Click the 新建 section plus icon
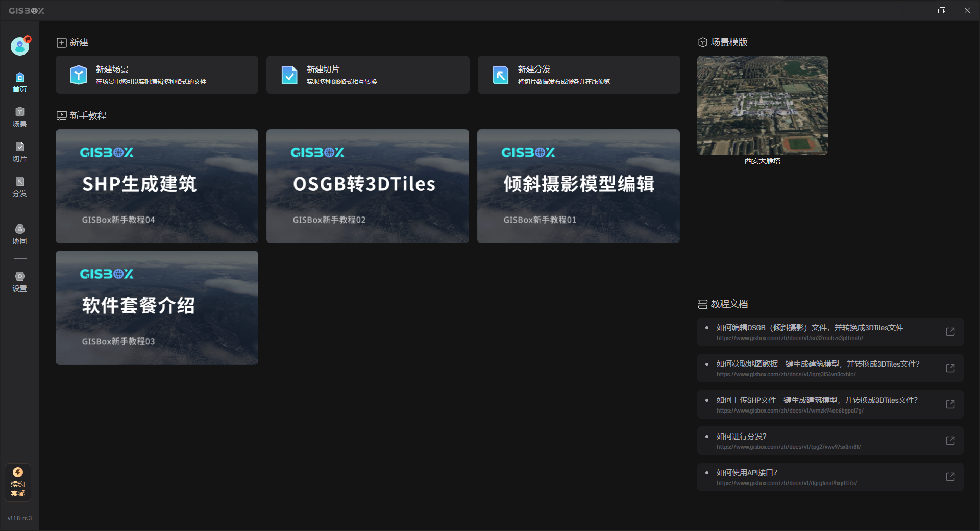This screenshot has width=980, height=531. pos(62,43)
